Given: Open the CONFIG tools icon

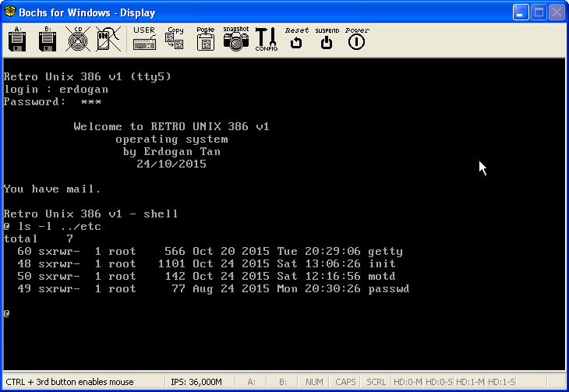Looking at the screenshot, I should tap(266, 39).
